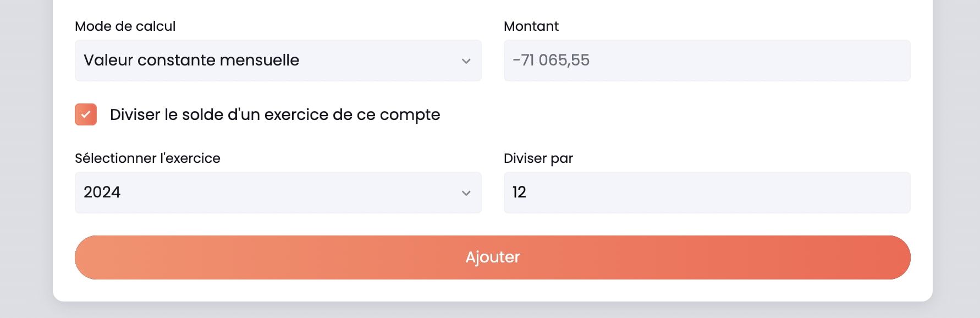Click the 'Sélectionner l'exercice' label text

point(147,158)
